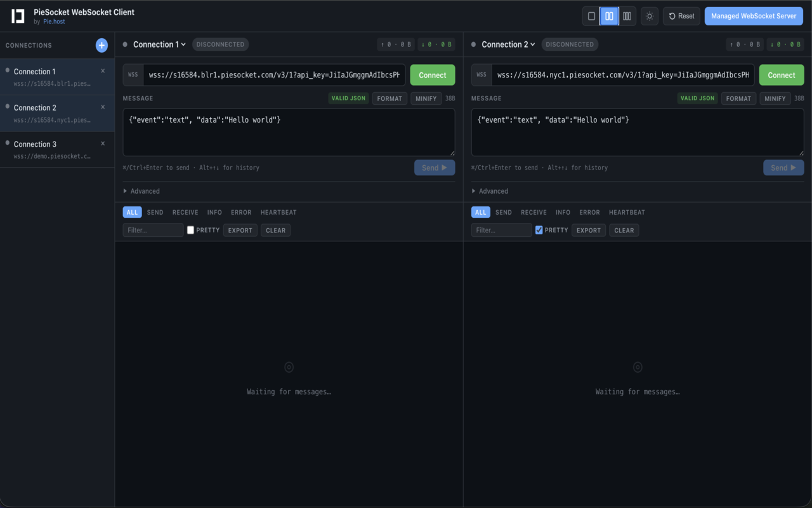This screenshot has height=508, width=812.
Task: Close Connection 3 in sidebar
Action: pos(103,144)
